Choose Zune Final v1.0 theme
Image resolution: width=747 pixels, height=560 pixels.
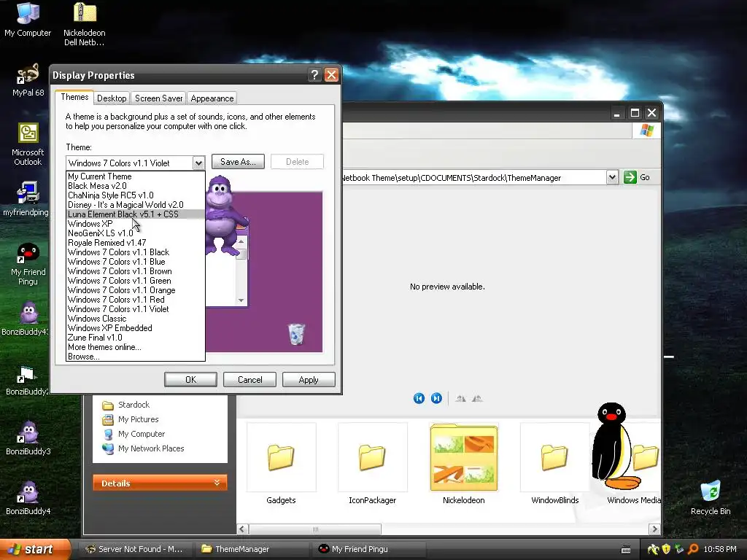click(x=135, y=338)
